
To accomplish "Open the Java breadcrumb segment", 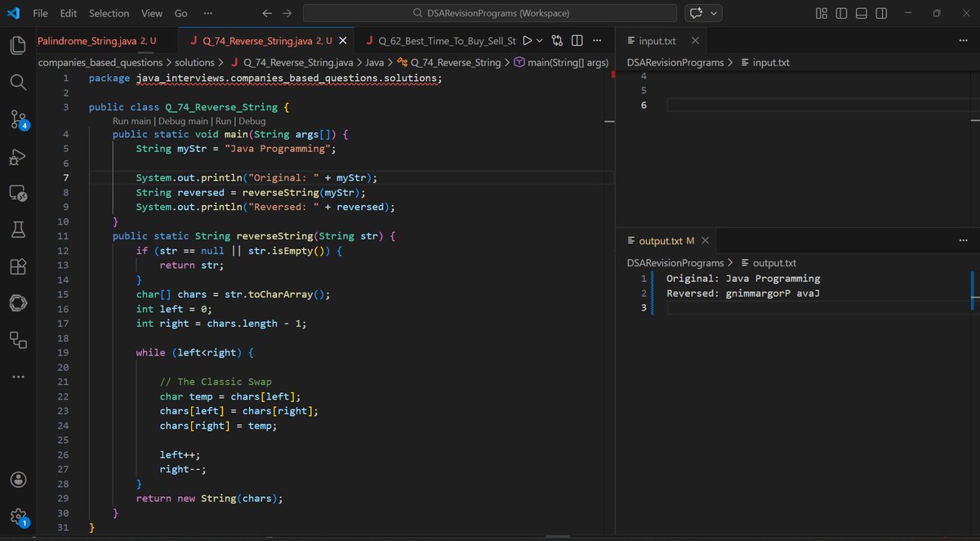I will [374, 62].
